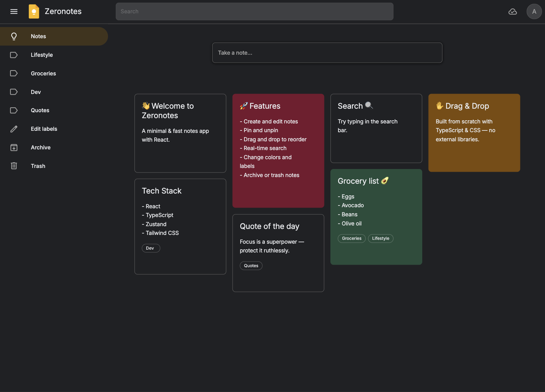545x392 pixels.
Task: Click the text "- Olive oil"
Action: pos(350,224)
